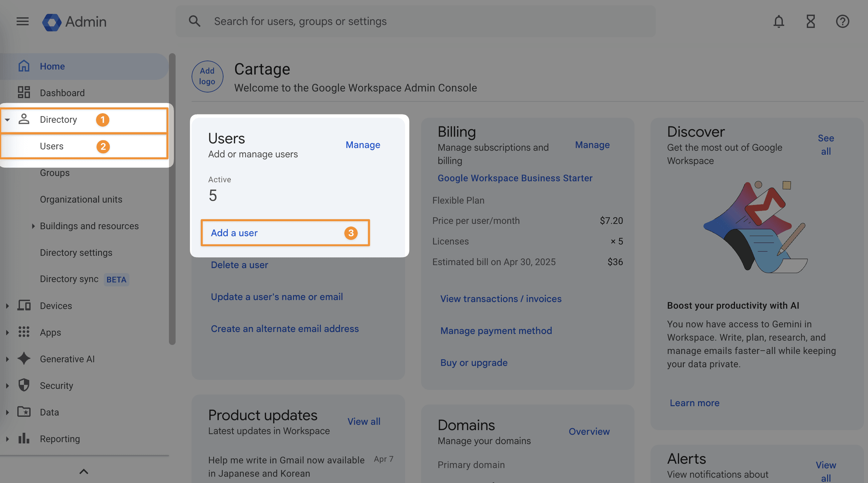Open the tasks hourglass icon
The height and width of the screenshot is (483, 868).
pos(810,22)
